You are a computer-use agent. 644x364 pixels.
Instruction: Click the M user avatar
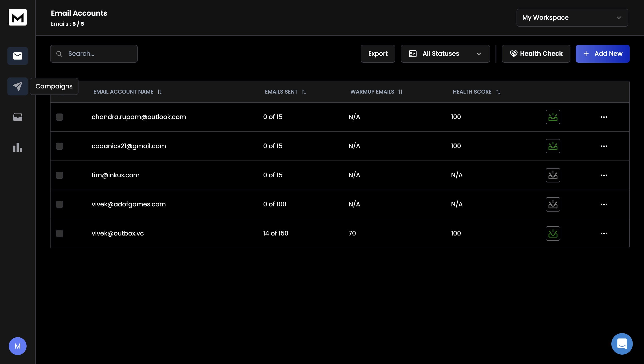coord(17,346)
